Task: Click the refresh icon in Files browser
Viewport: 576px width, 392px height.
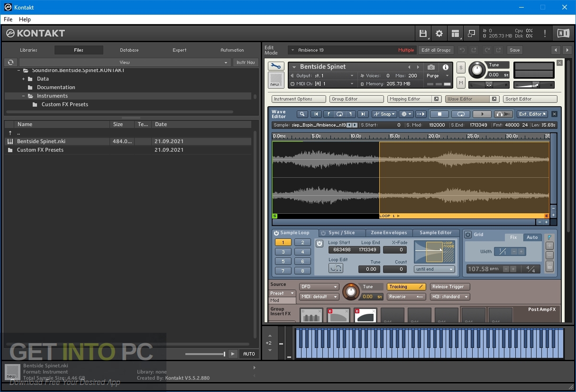Action: [x=10, y=62]
